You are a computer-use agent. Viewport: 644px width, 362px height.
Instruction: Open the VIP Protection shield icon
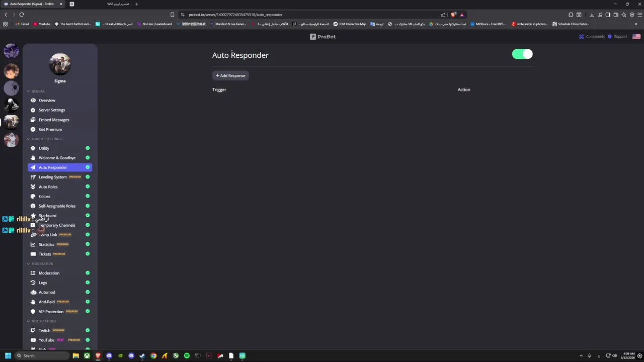33,312
